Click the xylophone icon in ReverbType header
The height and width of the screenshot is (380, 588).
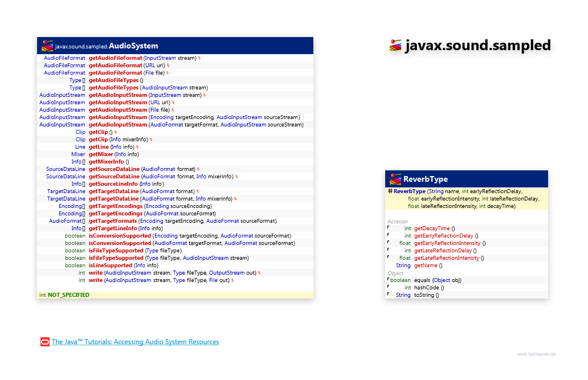tap(395, 179)
